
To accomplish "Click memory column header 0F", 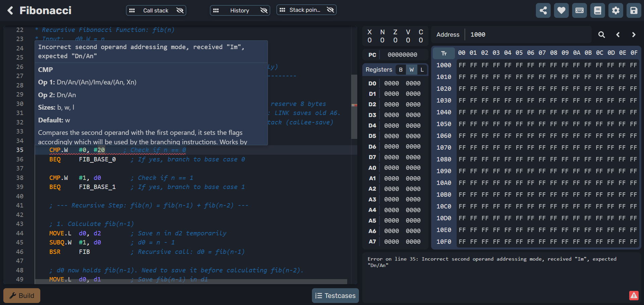I will click(x=634, y=53).
